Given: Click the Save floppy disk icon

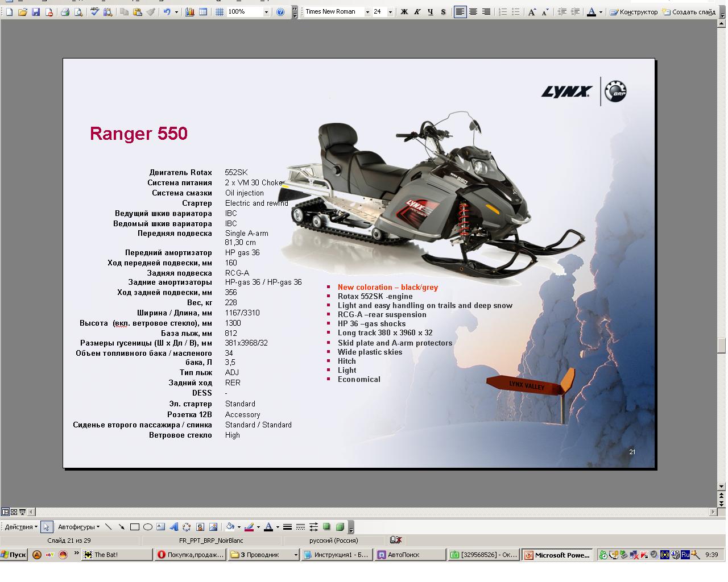Looking at the screenshot, I should click(36, 12).
